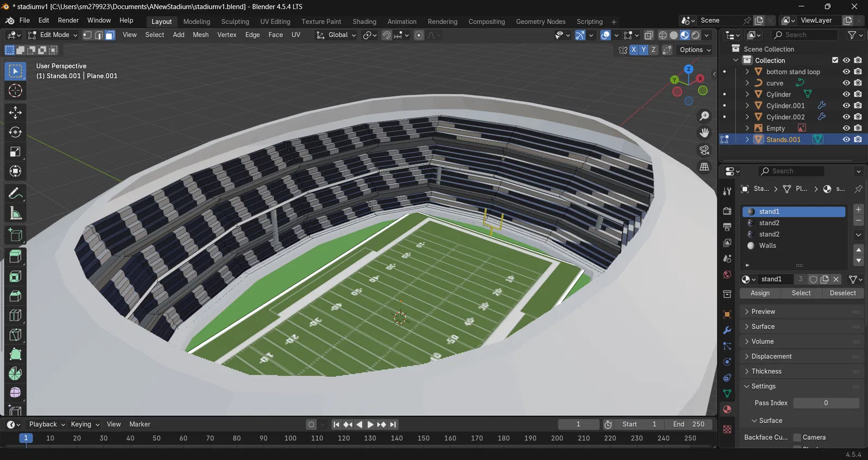Click the Deselect button
Viewport: 868px width, 460px height.
[843, 293]
